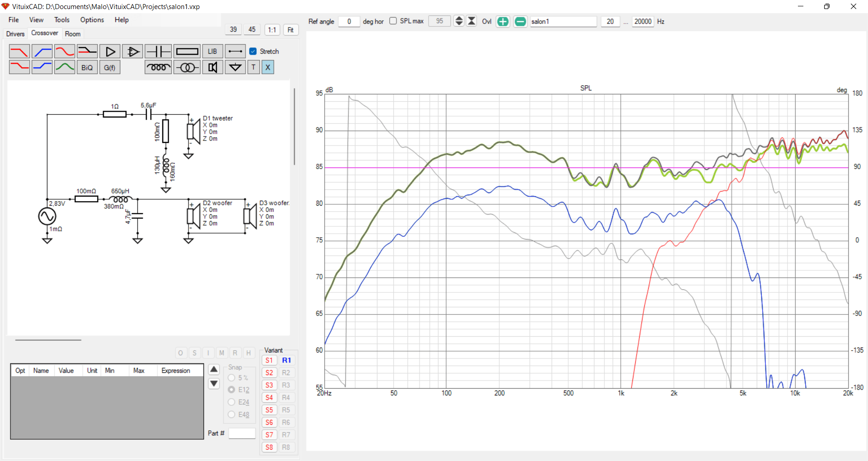
Task: Select the 5% snap radio button
Action: (231, 378)
